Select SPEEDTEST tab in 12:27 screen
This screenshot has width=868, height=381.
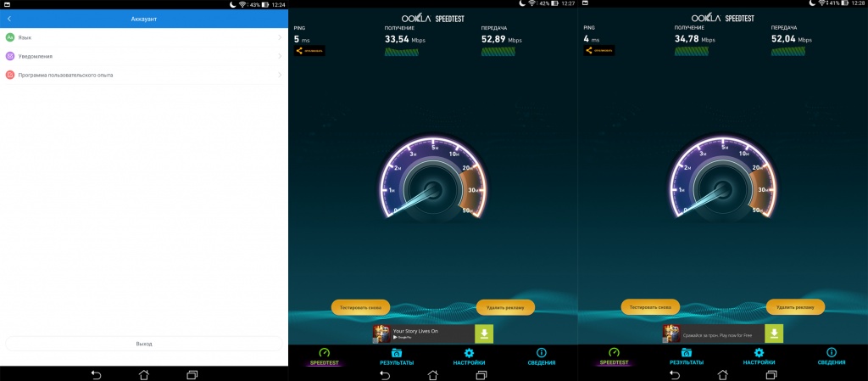[x=325, y=357]
